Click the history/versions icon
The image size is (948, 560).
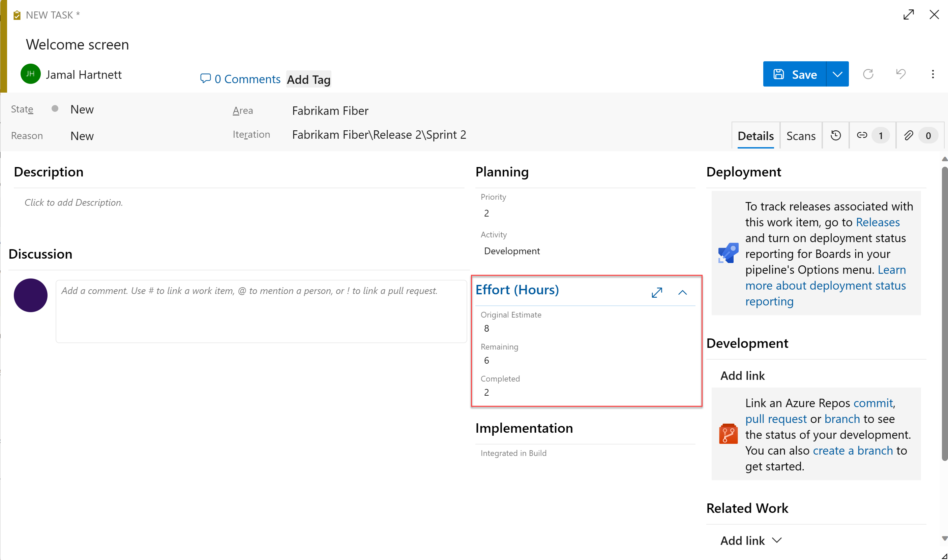836,137
